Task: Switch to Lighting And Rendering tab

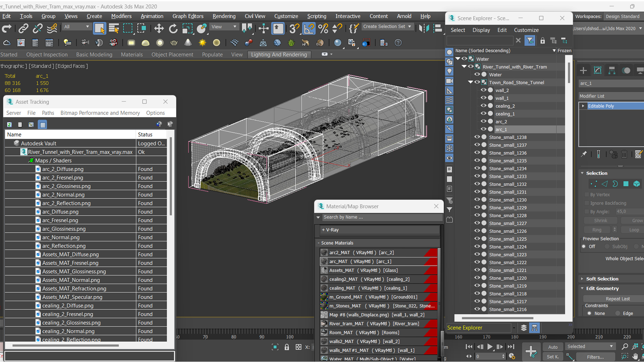Action: pyautogui.click(x=279, y=55)
